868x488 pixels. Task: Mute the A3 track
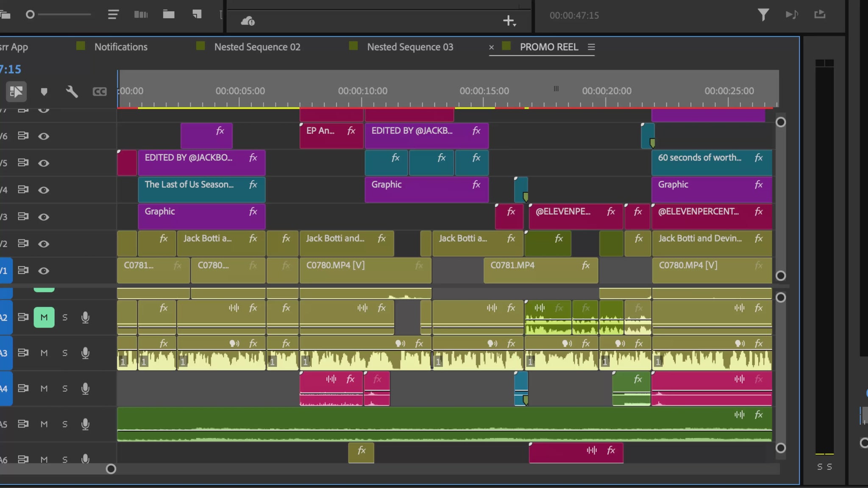tap(44, 353)
